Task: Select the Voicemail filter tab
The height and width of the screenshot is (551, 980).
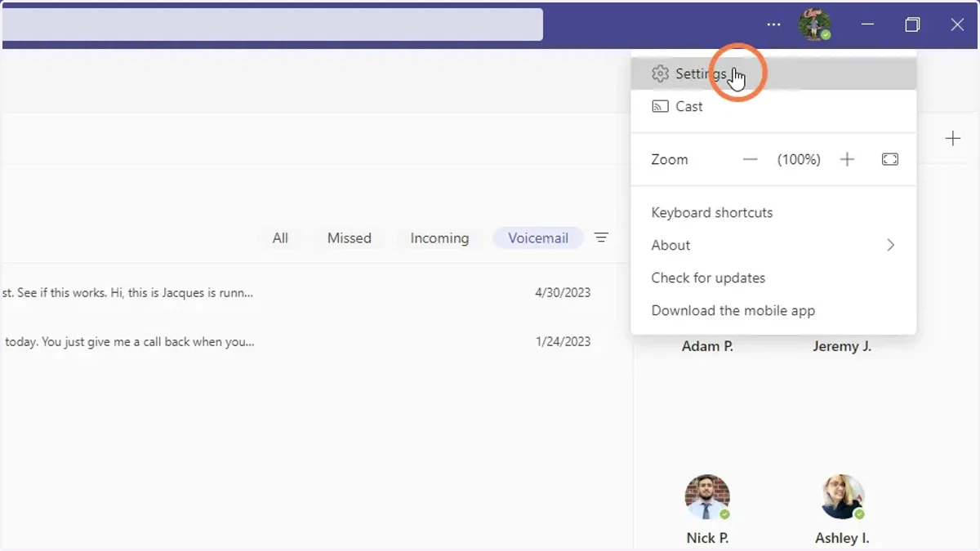Action: tap(538, 238)
